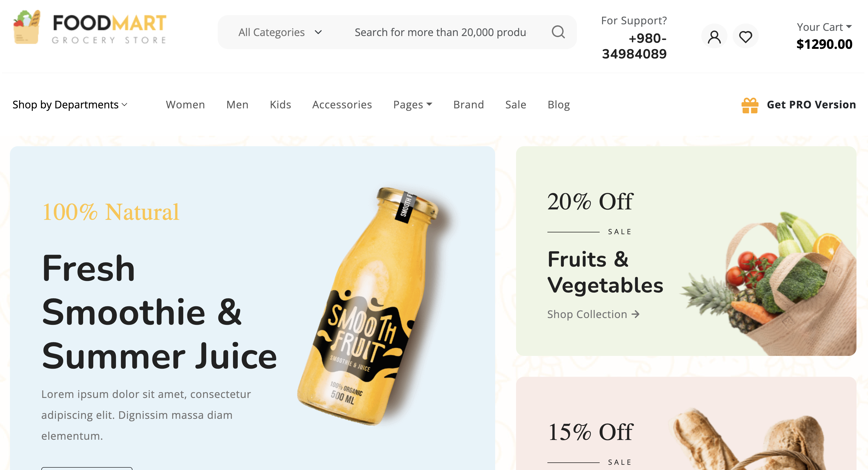Click the Shop Collection arrow icon

tap(635, 314)
